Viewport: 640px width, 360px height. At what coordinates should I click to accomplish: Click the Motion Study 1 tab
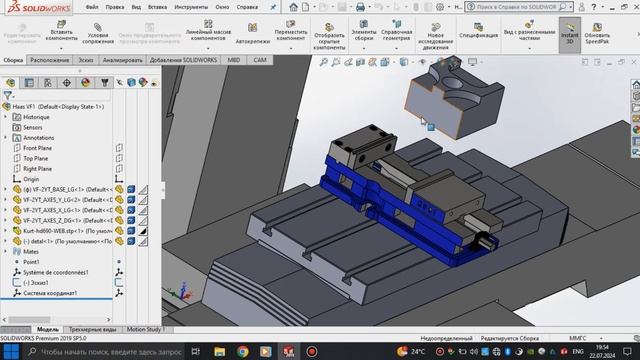coord(145,329)
